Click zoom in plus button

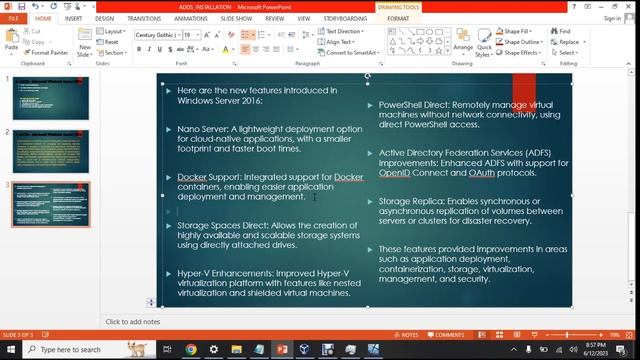601,335
